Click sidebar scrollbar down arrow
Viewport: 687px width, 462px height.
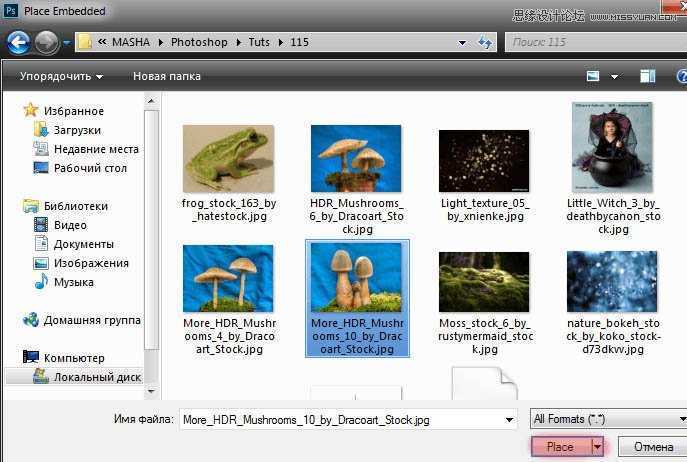coord(151,391)
